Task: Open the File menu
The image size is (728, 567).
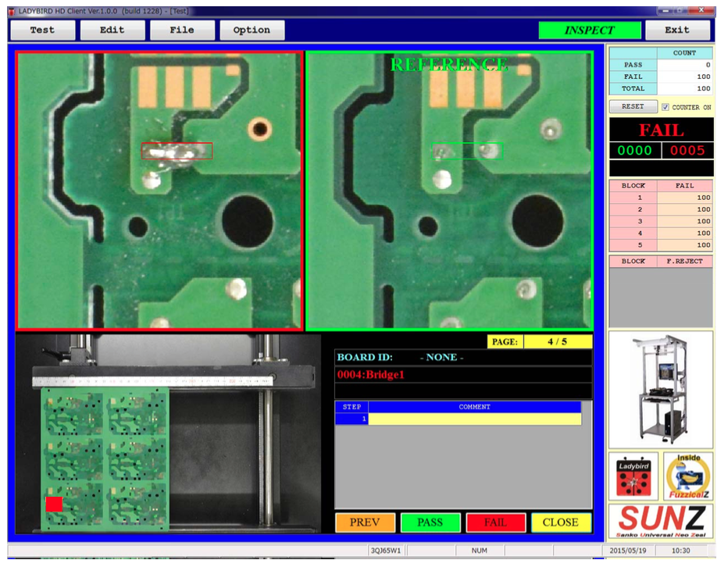Action: coord(182,30)
